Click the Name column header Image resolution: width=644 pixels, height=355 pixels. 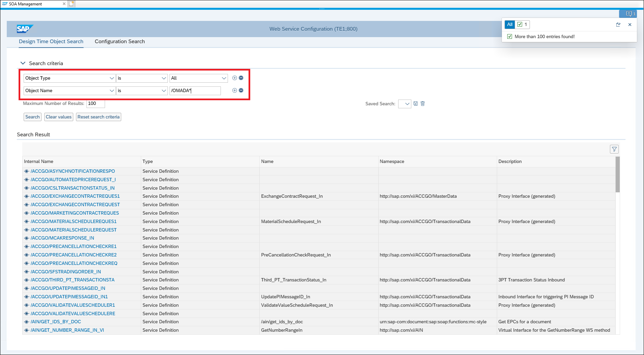[319, 162]
